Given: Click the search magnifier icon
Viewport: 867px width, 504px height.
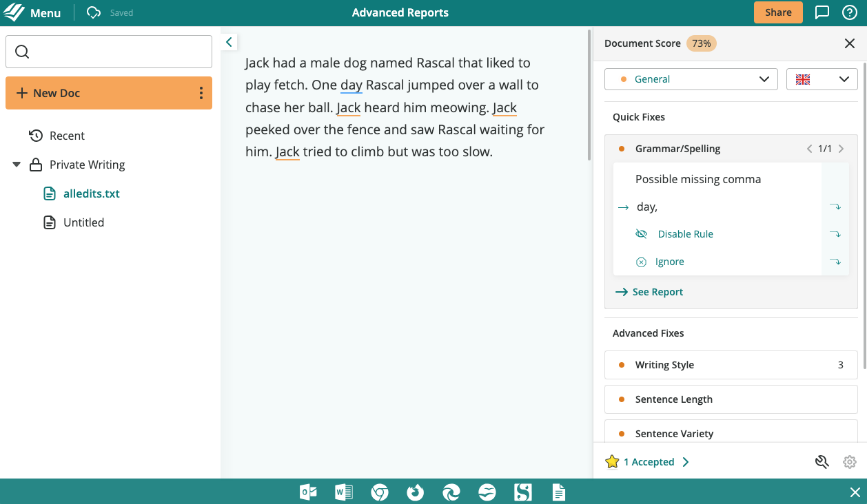Looking at the screenshot, I should pyautogui.click(x=22, y=52).
